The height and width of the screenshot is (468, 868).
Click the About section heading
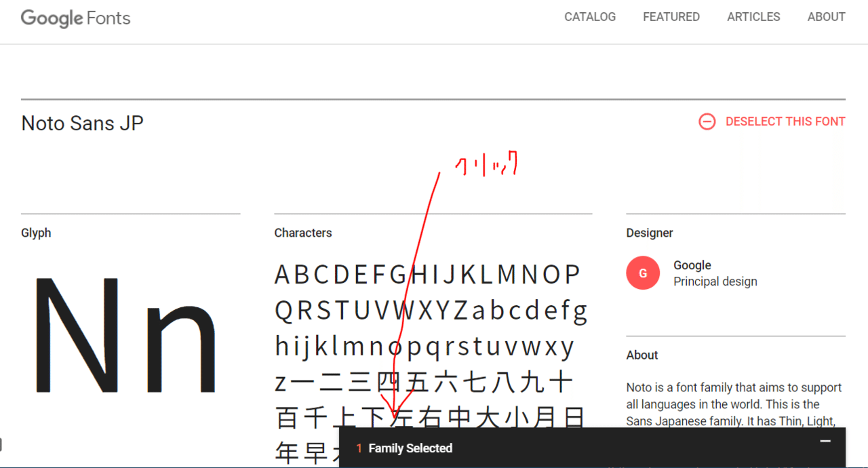(642, 355)
